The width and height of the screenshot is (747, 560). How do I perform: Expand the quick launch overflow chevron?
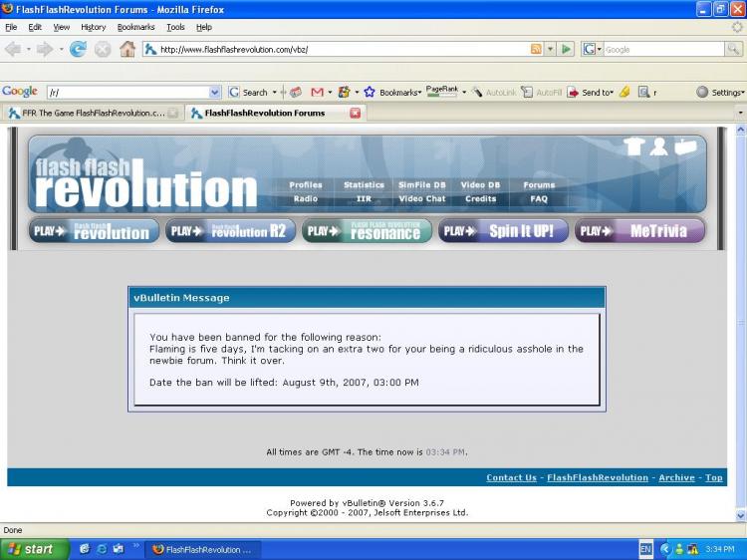135,545
